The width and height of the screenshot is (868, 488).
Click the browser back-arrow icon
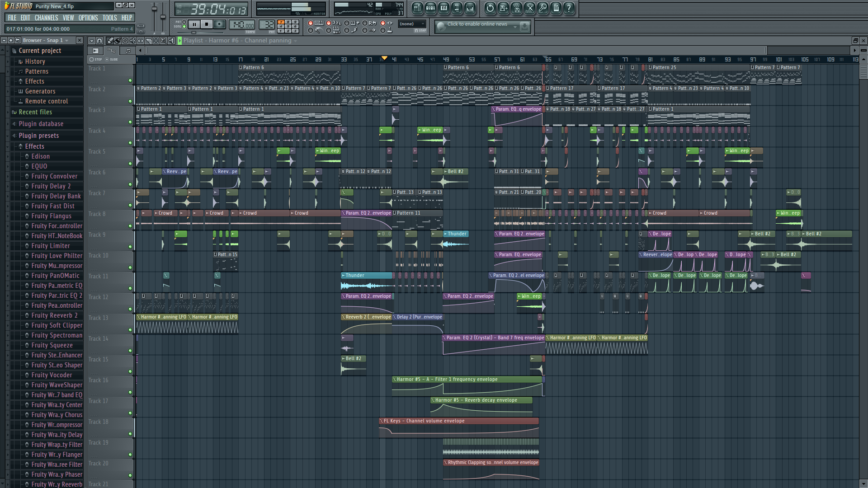coord(17,40)
